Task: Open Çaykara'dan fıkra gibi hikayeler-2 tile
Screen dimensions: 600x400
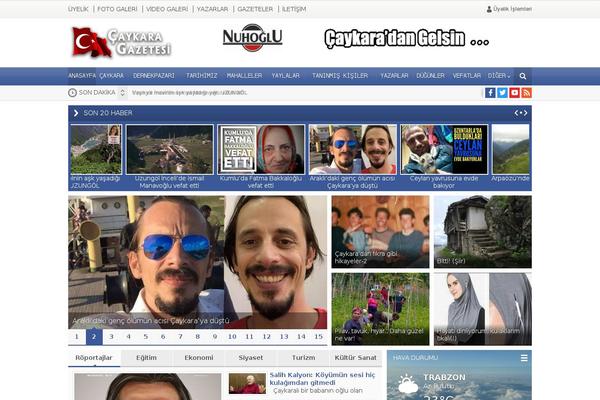Action: (x=380, y=232)
